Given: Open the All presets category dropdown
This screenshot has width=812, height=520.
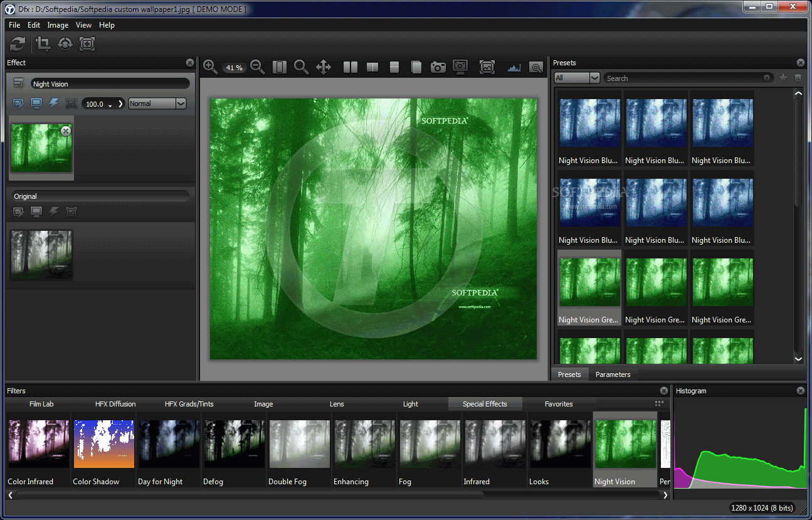Looking at the screenshot, I should [x=577, y=78].
